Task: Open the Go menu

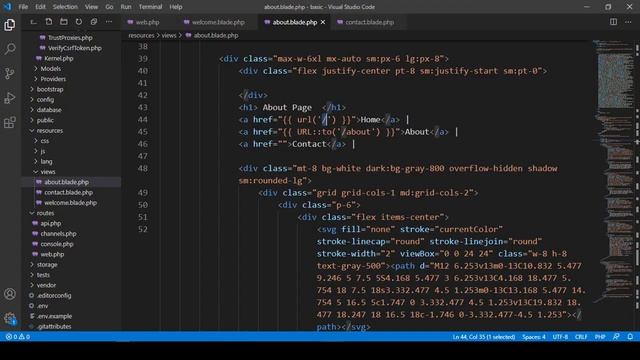Action: (x=109, y=7)
